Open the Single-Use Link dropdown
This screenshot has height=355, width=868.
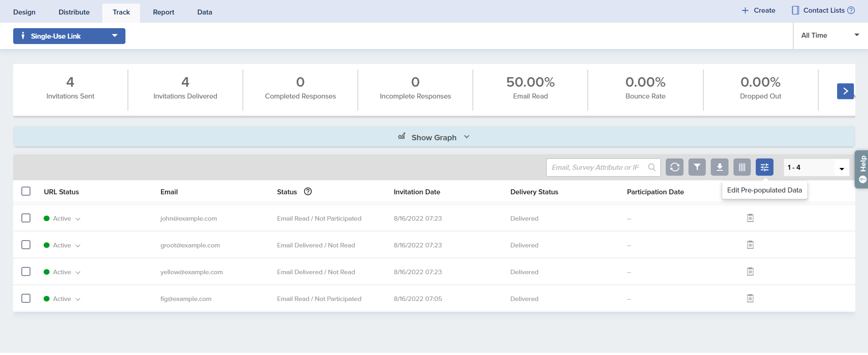tap(69, 36)
